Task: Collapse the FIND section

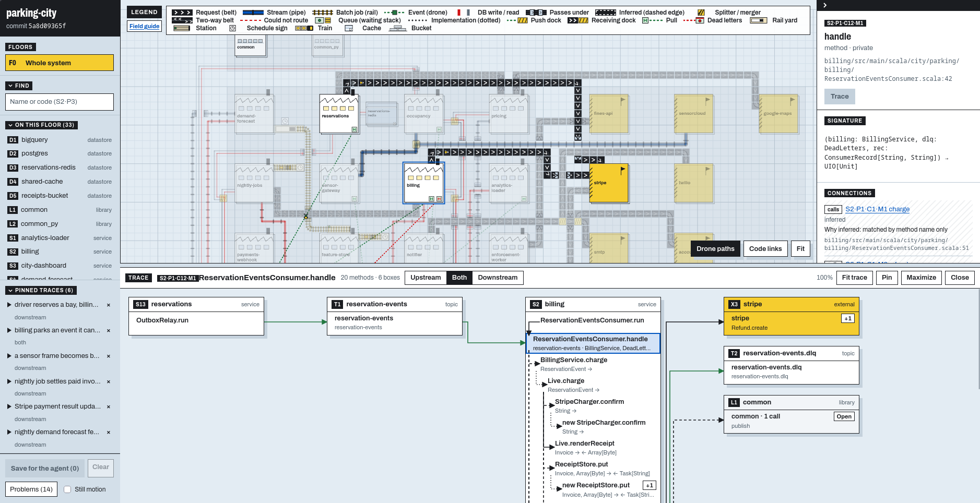Action: pyautogui.click(x=19, y=86)
